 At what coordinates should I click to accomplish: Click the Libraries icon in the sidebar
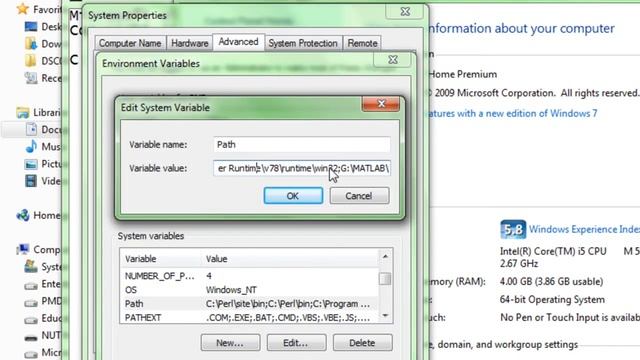(x=23, y=112)
